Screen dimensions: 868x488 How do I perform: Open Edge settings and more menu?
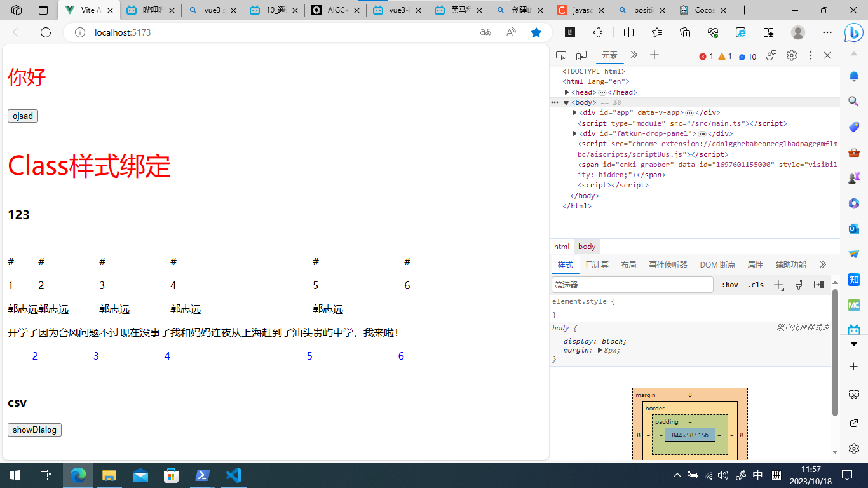point(827,32)
